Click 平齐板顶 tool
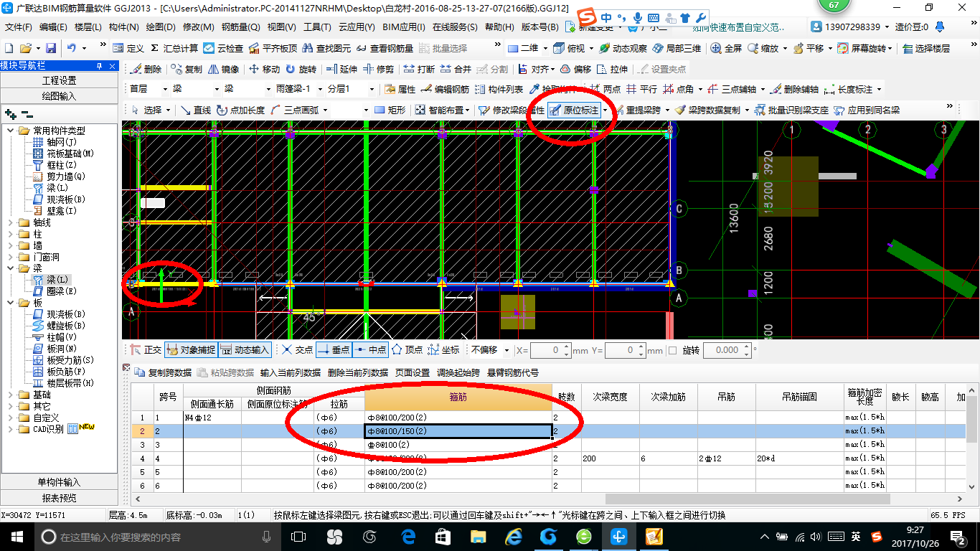Screen dimensions: 980x551 pos(273,48)
